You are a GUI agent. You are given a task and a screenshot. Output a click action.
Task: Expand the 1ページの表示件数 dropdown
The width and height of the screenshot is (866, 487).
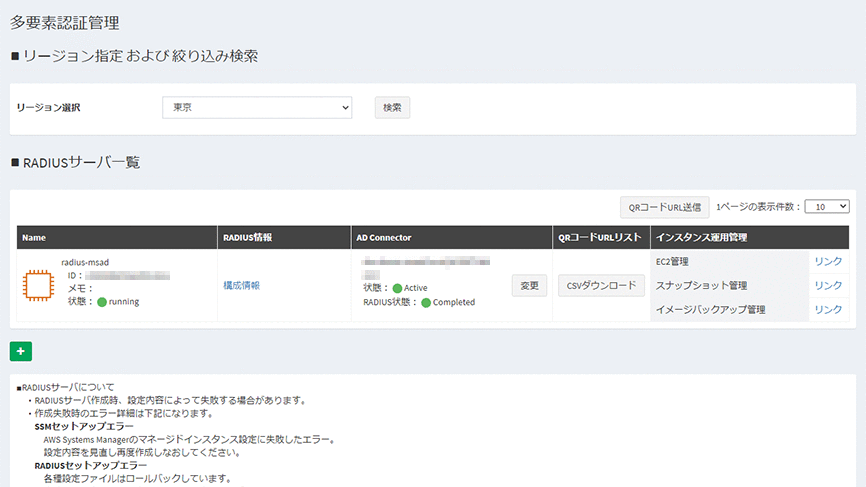tap(826, 206)
